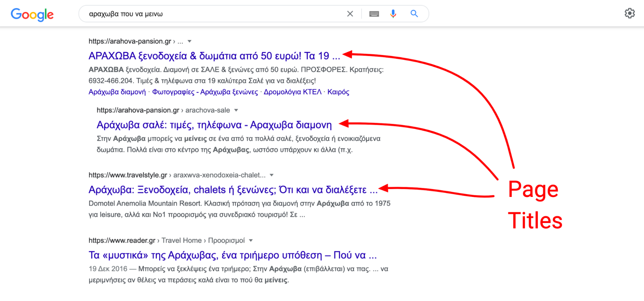Expand dropdown arrow next to arachova-sale URL
644x301 pixels.
coord(236,110)
